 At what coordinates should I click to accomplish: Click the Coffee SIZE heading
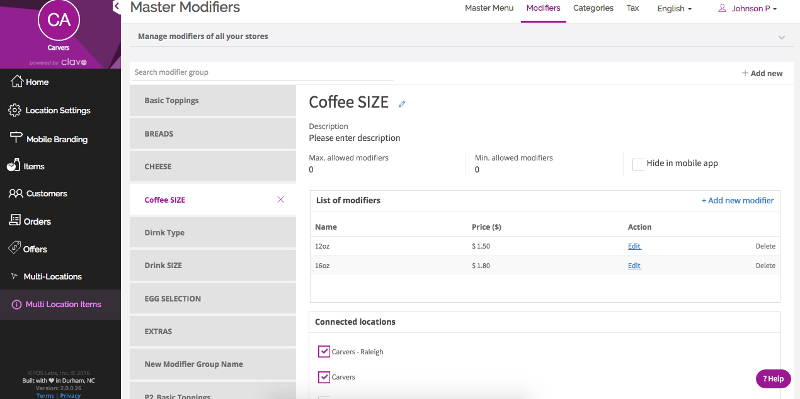pos(348,102)
